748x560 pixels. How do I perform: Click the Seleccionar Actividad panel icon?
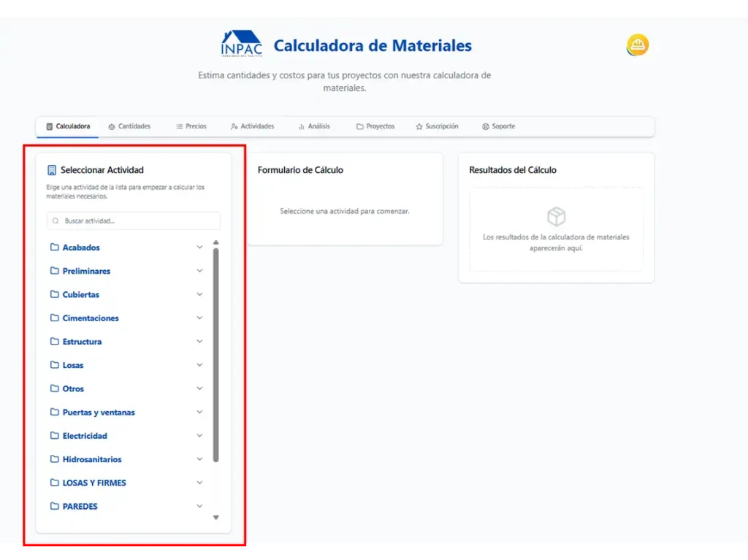[50, 169]
